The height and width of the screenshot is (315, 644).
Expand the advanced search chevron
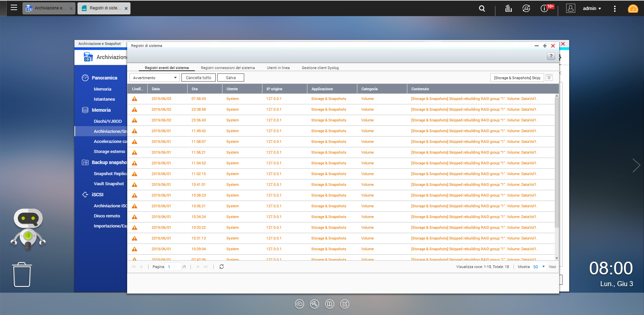[549, 77]
